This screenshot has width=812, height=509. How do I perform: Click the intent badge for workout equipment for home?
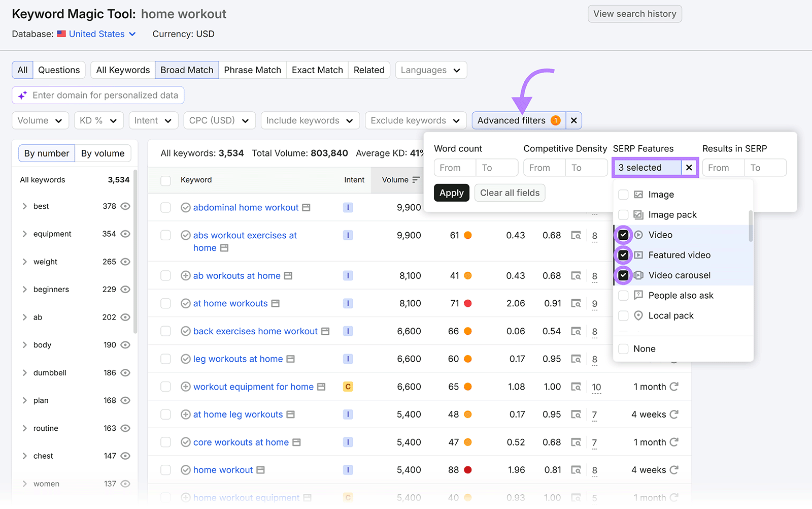coord(348,387)
